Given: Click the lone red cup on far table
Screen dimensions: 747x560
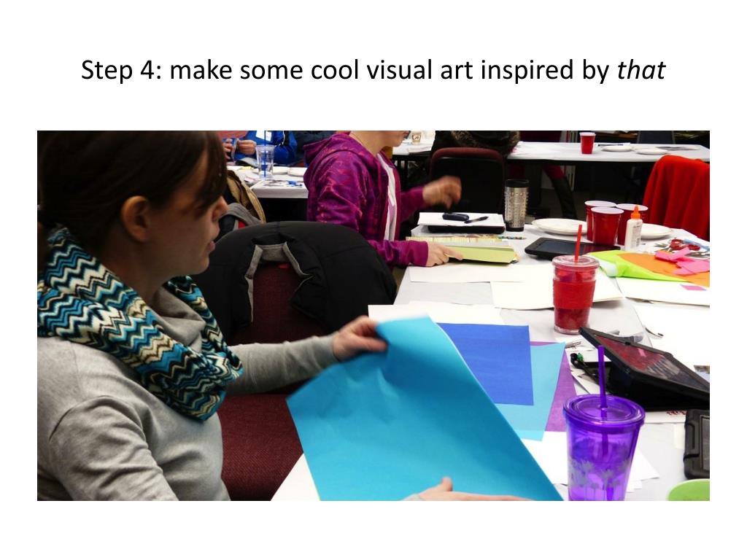Looking at the screenshot, I should 587,143.
